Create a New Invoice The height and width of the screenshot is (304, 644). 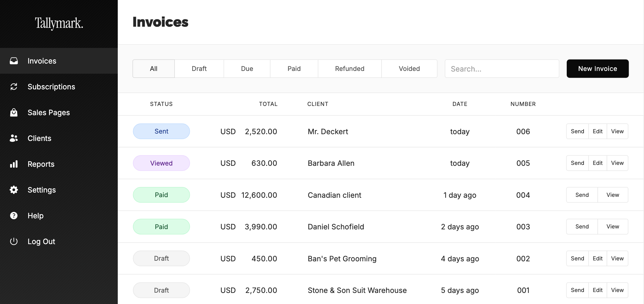point(598,68)
